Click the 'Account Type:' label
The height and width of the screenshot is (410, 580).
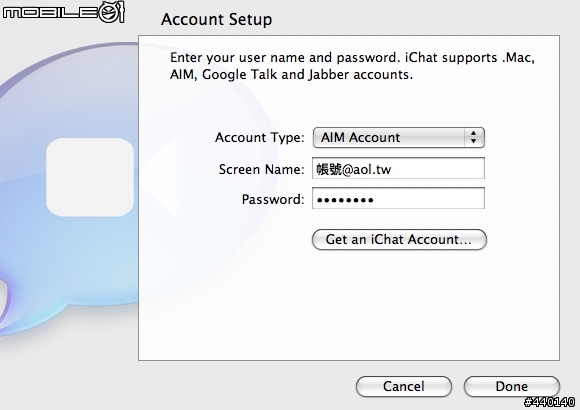tap(260, 138)
